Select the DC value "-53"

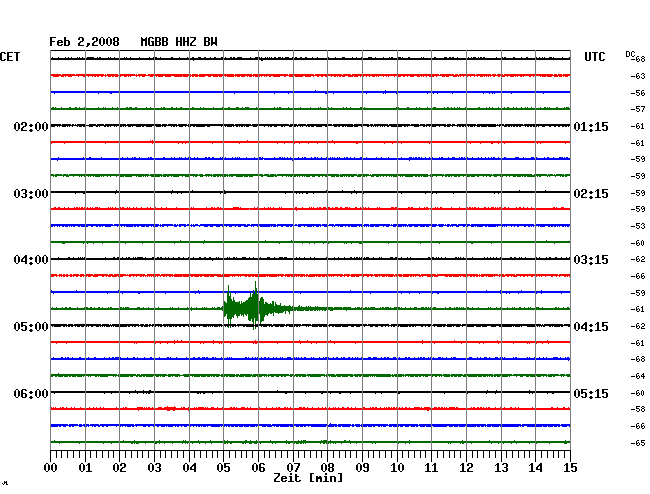pyautogui.click(x=638, y=226)
